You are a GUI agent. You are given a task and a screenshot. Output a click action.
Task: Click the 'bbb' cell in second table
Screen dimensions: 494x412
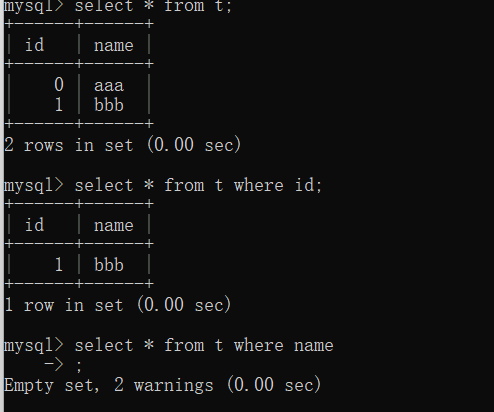(109, 265)
